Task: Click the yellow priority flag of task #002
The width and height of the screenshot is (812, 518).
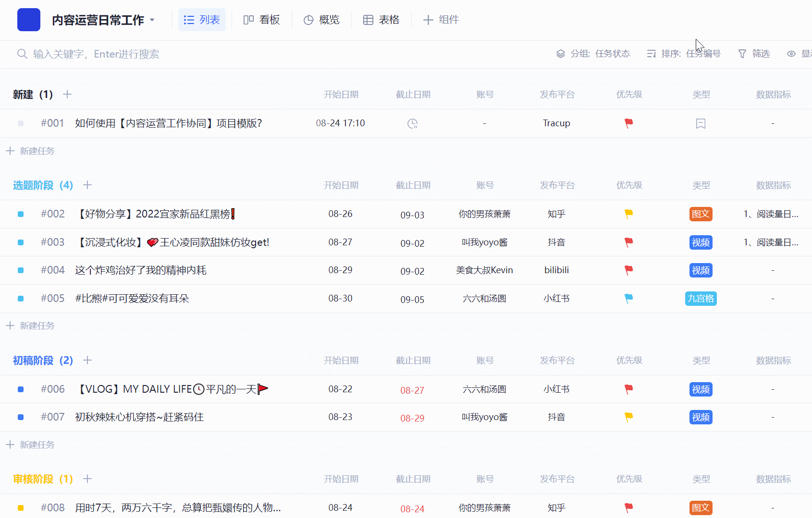Action: pyautogui.click(x=628, y=214)
